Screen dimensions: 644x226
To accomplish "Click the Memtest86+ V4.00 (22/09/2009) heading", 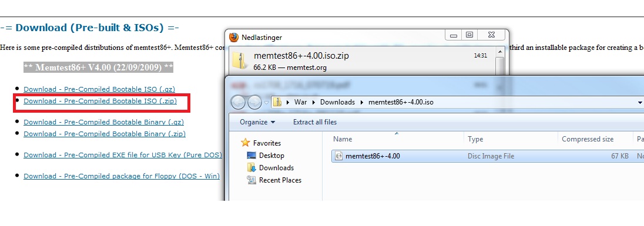I will point(99,68).
